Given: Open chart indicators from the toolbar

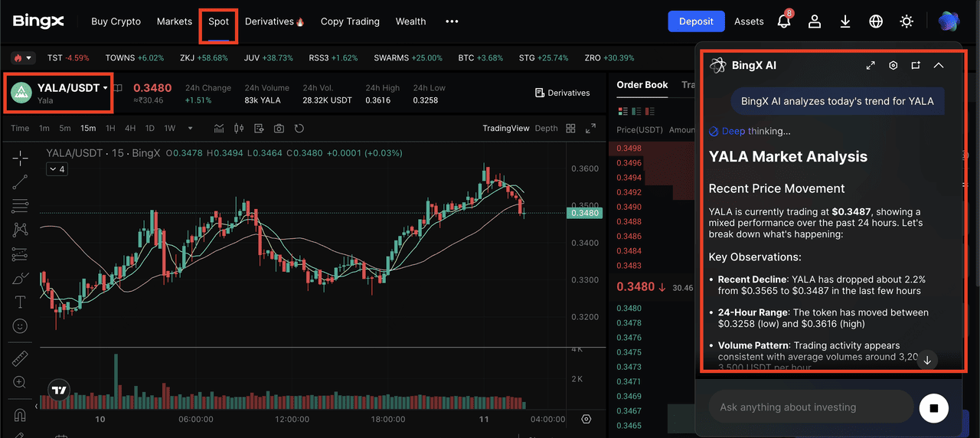Looking at the screenshot, I should 219,128.
